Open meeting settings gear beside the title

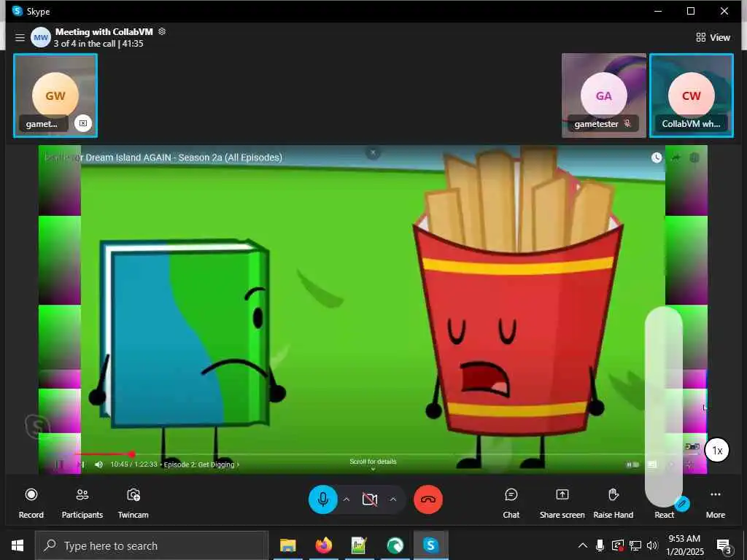(x=162, y=31)
